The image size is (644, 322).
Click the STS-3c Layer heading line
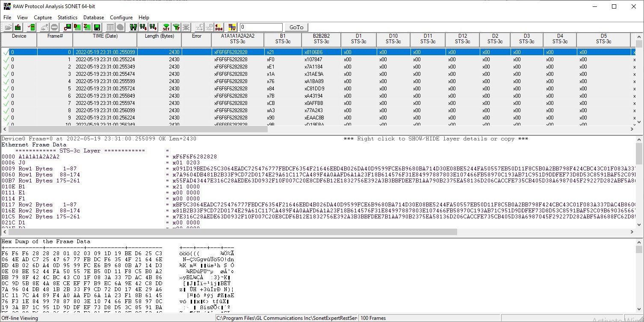coord(80,151)
